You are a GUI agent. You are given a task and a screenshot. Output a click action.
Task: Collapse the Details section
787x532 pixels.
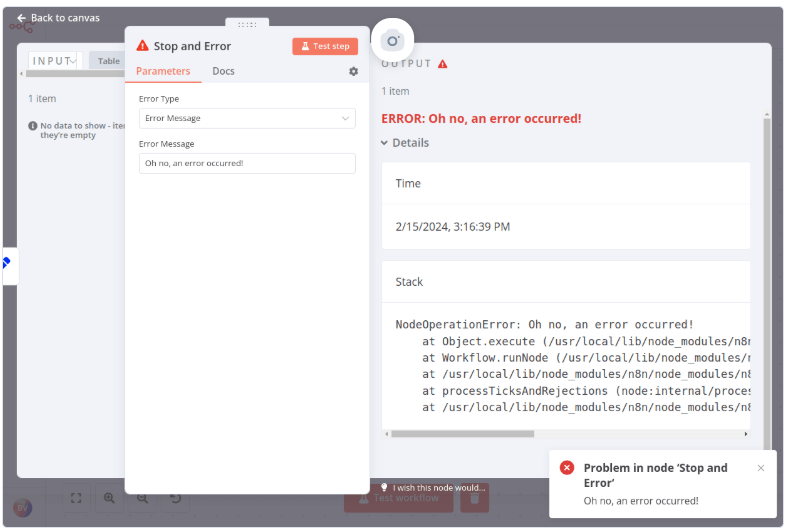(405, 143)
